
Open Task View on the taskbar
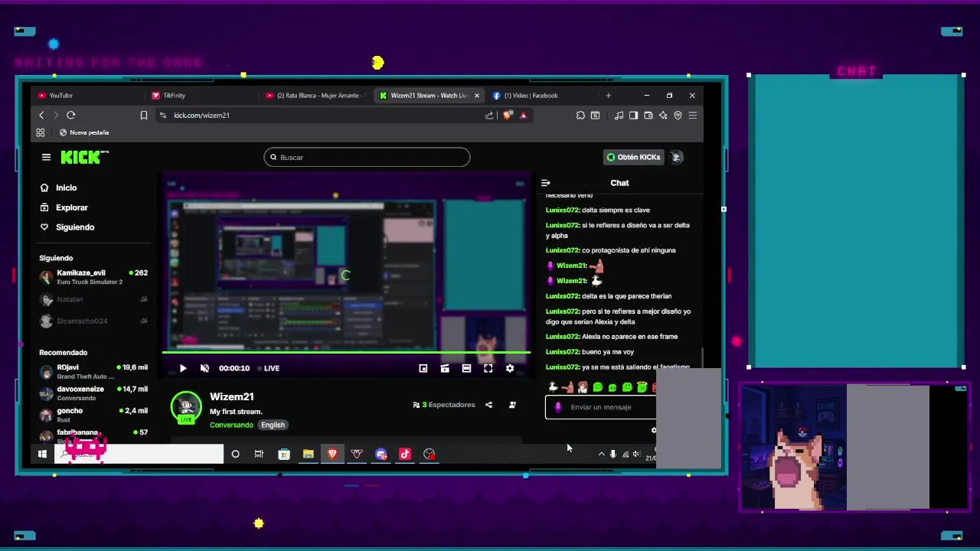(x=259, y=454)
